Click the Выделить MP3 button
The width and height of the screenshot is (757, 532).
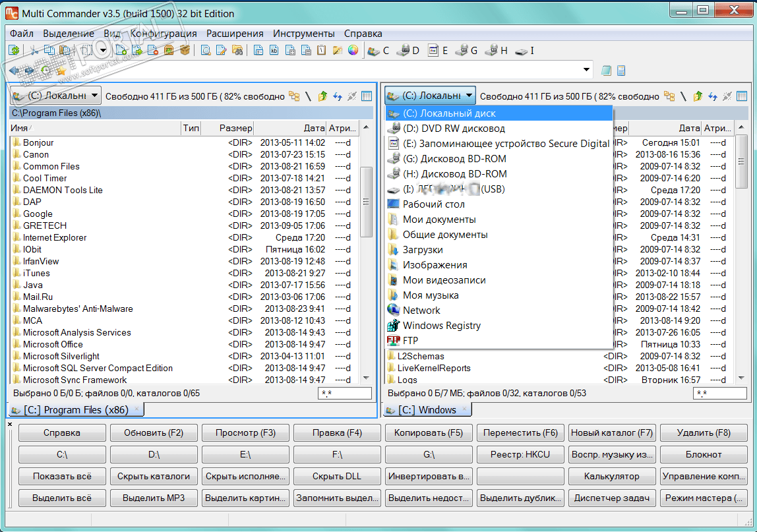click(x=154, y=498)
